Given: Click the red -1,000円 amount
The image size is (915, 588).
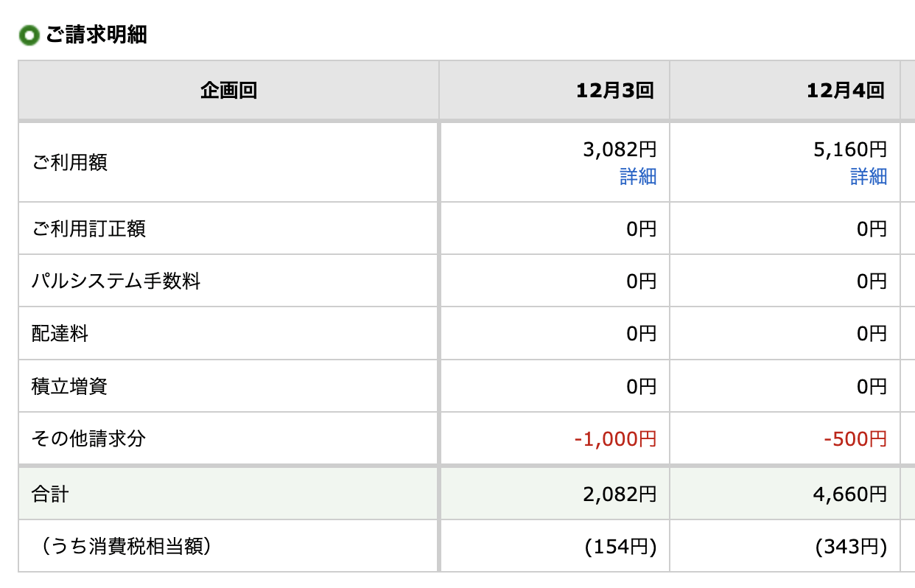Looking at the screenshot, I should tap(615, 439).
